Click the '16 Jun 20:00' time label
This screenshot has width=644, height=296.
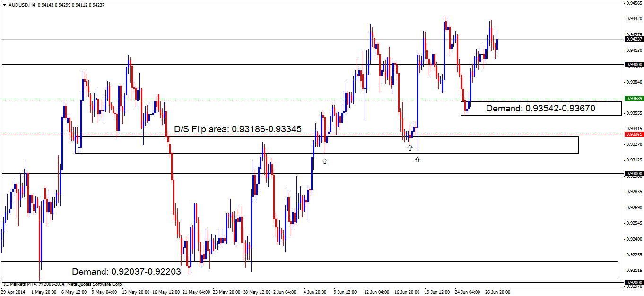406,292
